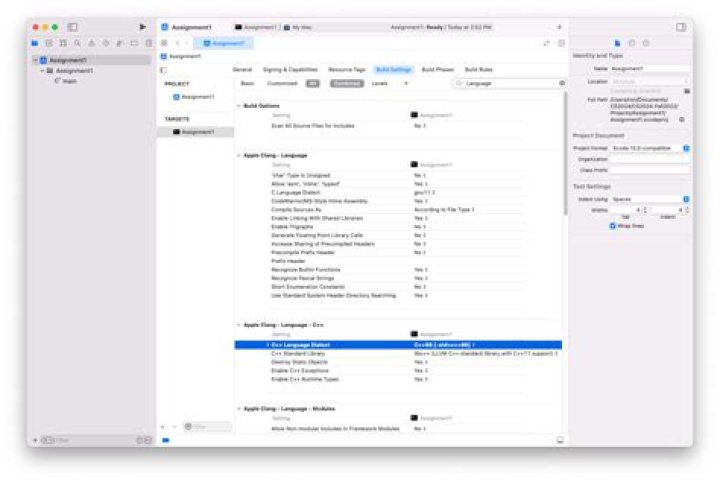Toggle the left navigator sidebar icon
The width and height of the screenshot is (720, 482).
73,27
